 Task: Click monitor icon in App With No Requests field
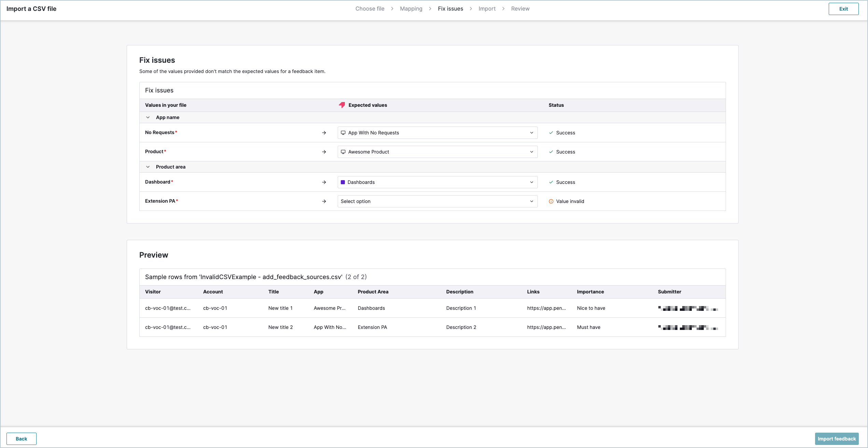(343, 133)
